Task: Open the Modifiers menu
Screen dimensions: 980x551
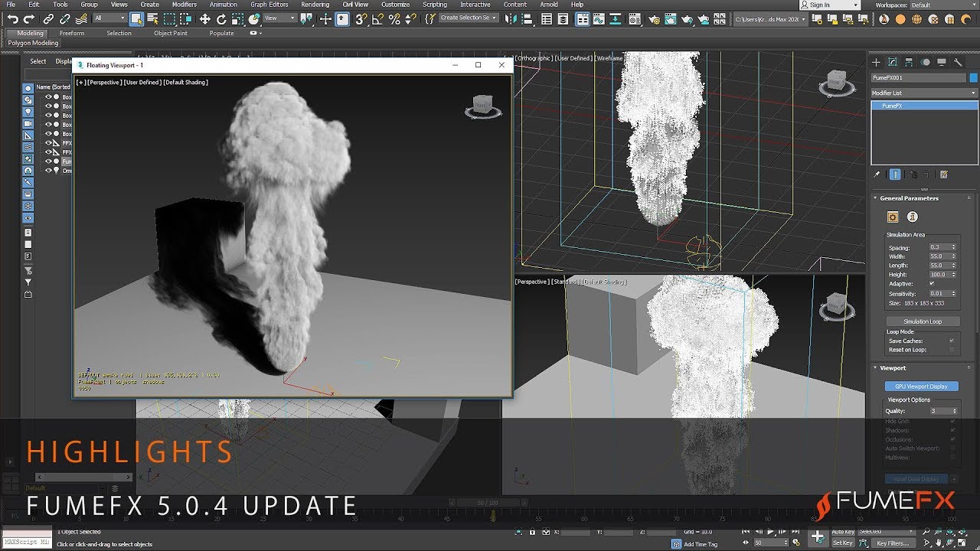Action: (x=185, y=5)
